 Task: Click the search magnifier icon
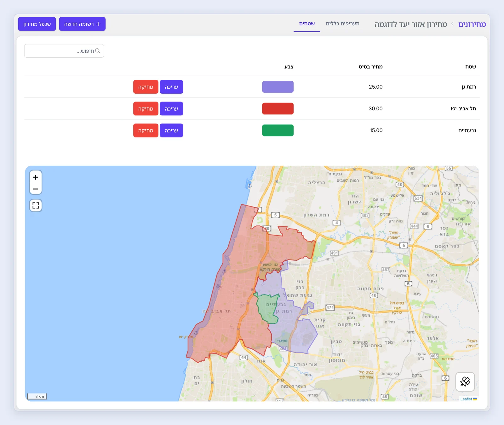[x=98, y=51]
